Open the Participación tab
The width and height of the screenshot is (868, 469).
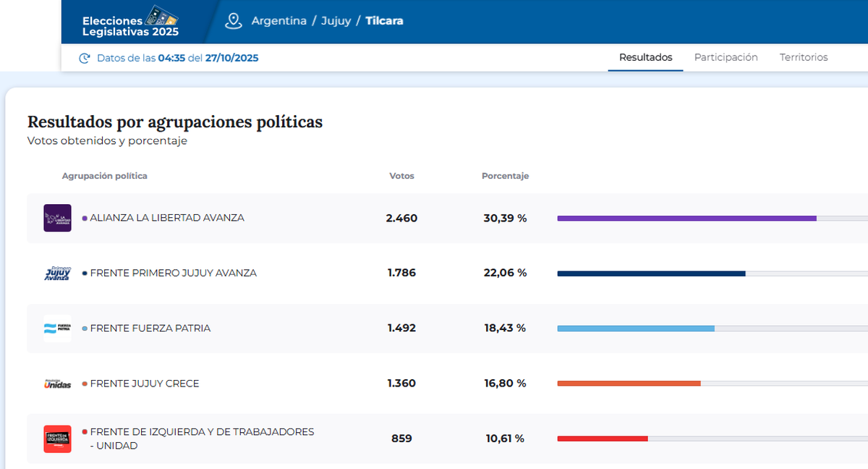[726, 57]
